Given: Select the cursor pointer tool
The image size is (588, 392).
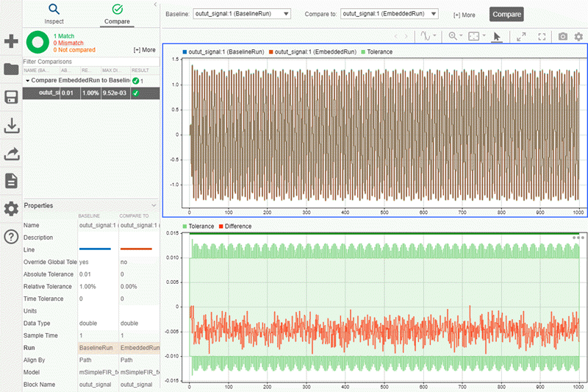Looking at the screenshot, I should click(x=497, y=36).
